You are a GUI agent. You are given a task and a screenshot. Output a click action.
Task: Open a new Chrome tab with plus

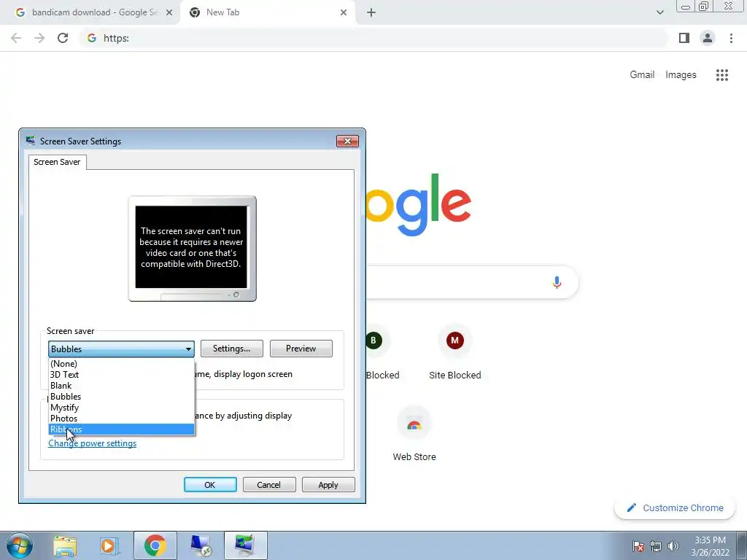point(371,13)
